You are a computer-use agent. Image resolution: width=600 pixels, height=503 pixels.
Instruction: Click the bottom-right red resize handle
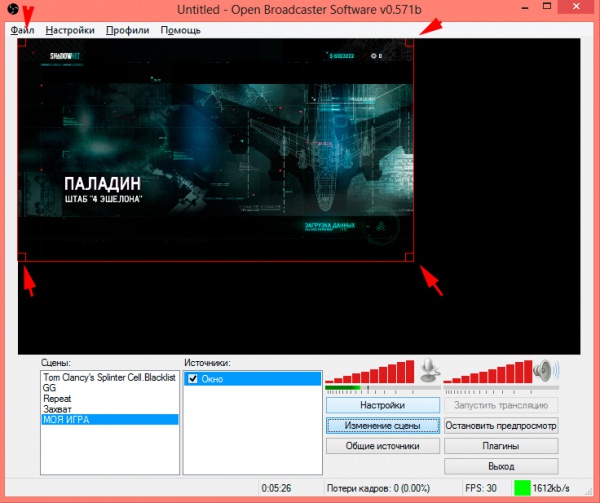click(x=410, y=257)
